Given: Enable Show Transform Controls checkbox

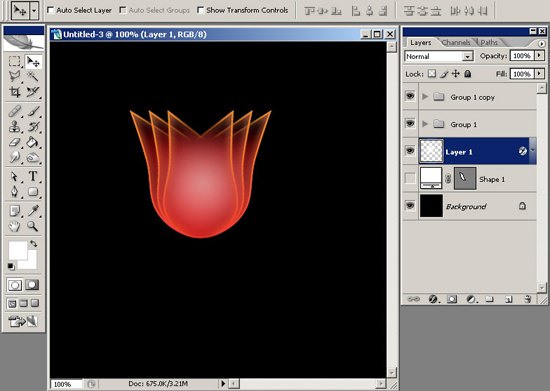Looking at the screenshot, I should (x=200, y=10).
